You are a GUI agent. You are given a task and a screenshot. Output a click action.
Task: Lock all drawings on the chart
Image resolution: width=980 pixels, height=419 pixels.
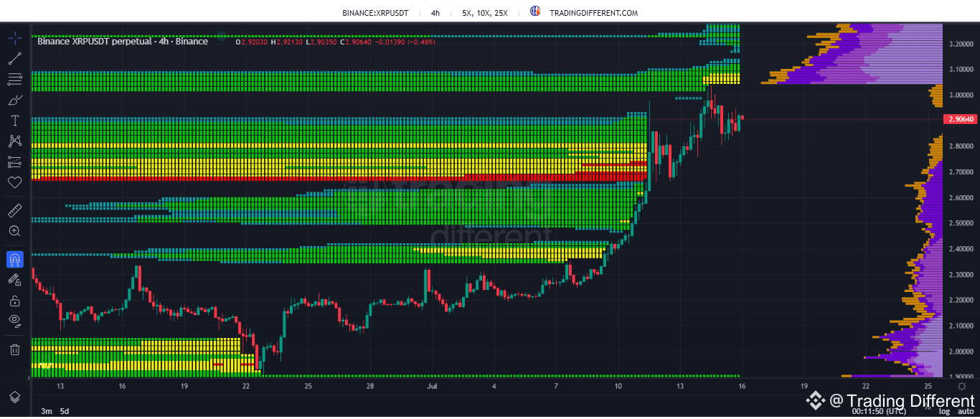tap(14, 299)
